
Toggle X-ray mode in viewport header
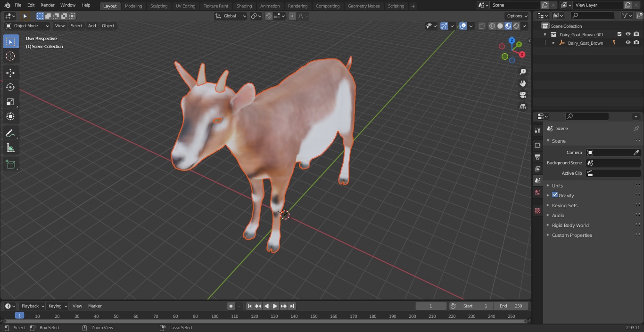coord(481,26)
